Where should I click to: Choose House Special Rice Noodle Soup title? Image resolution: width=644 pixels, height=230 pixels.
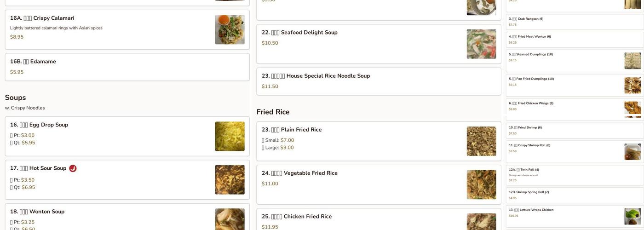point(328,76)
